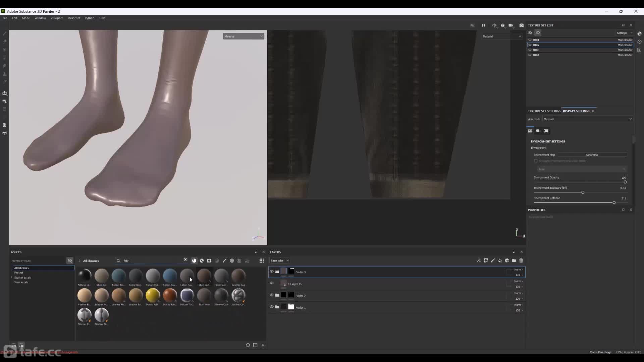The width and height of the screenshot is (644, 362).
Task: Hide the Folder 2 layer
Action: pyautogui.click(x=272, y=295)
